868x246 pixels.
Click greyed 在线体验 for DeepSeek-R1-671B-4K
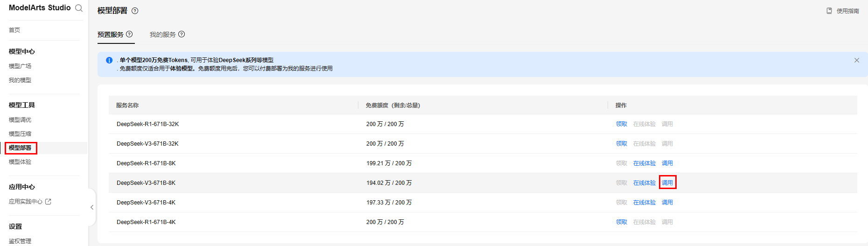644,222
